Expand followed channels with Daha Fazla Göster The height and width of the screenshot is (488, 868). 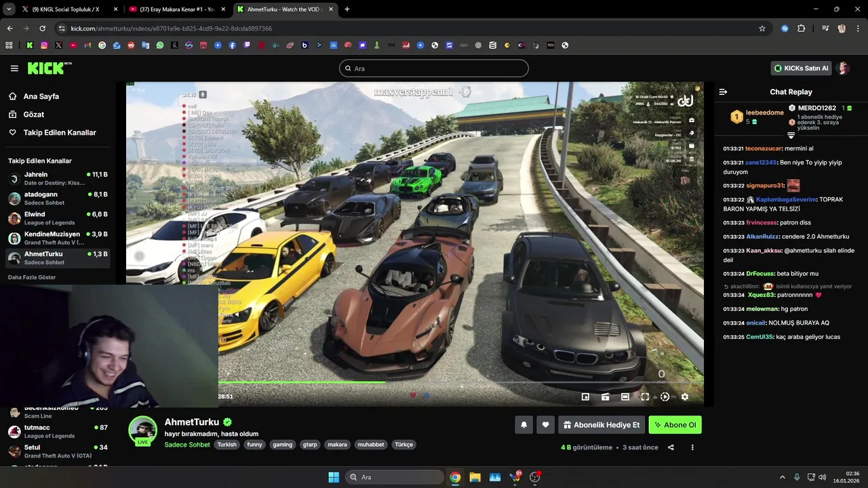tap(32, 277)
